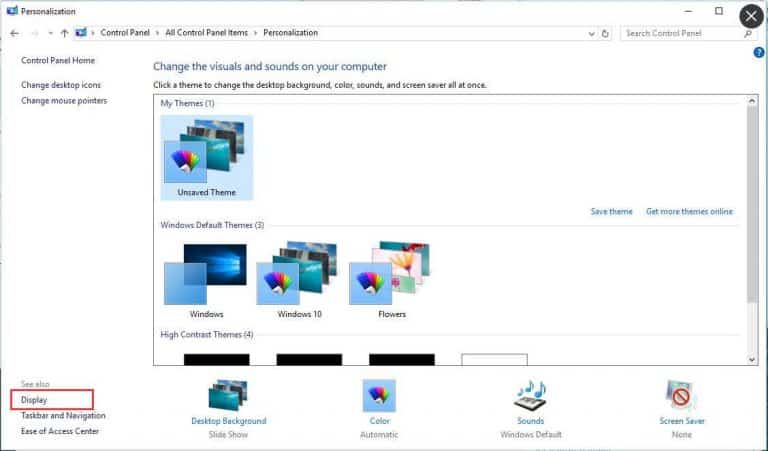The image size is (768, 451).
Task: Click All Control Panel Items breadcrumb
Action: coord(206,33)
